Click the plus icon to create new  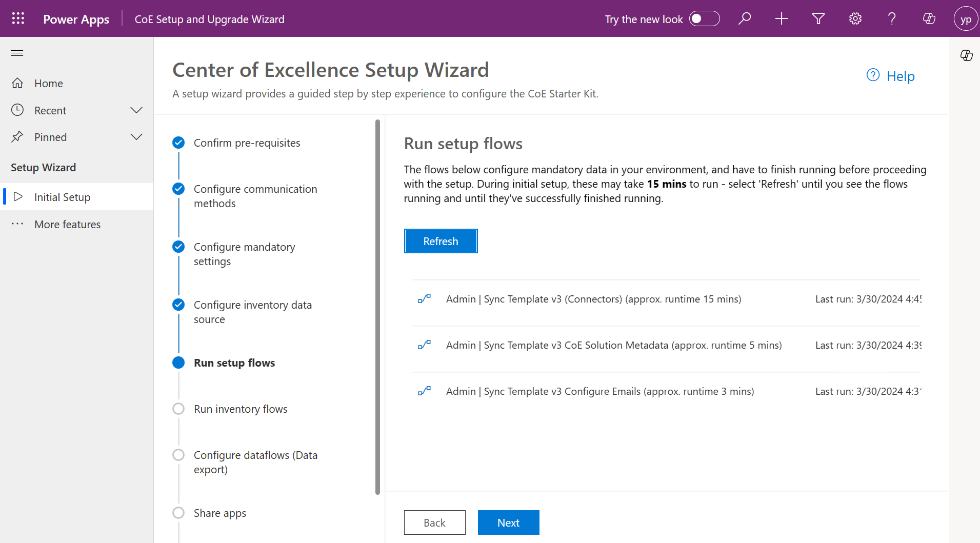[x=781, y=19]
